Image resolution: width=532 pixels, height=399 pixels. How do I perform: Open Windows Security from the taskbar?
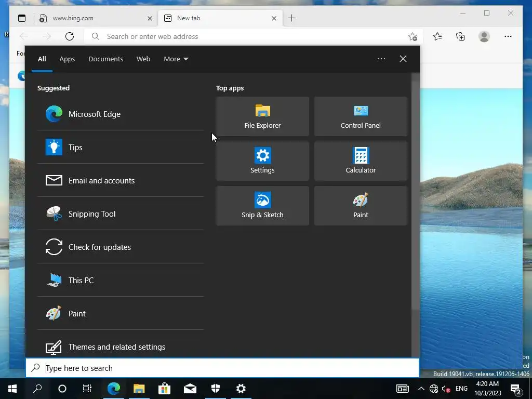[x=216, y=389]
